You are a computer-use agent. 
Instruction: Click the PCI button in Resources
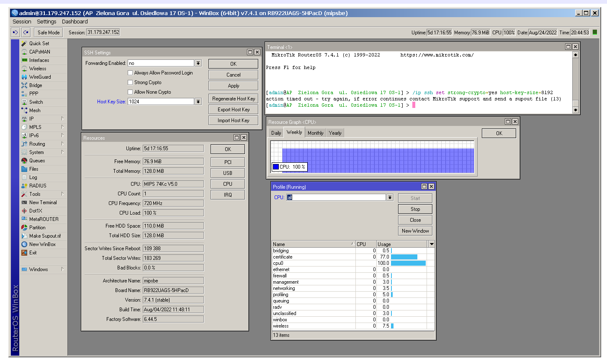228,162
